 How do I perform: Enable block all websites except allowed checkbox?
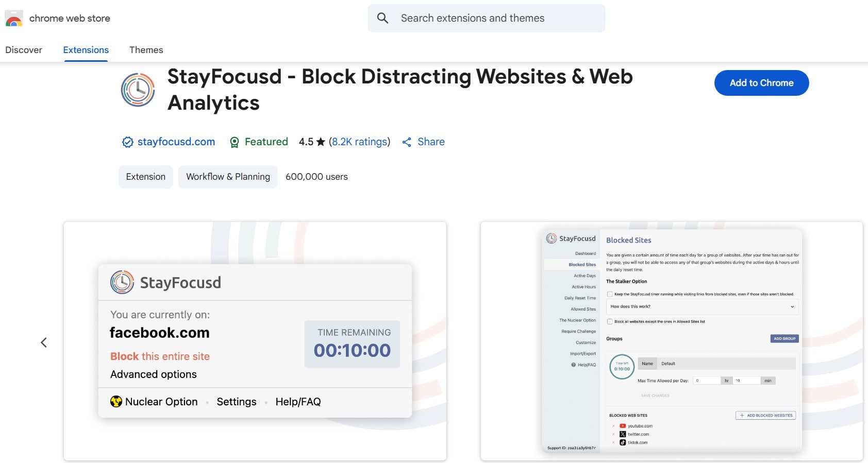(x=610, y=321)
